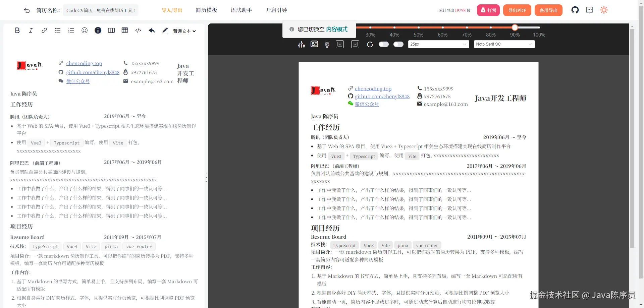Set the preview zoom slider to 100%
The width and height of the screenshot is (644, 308).
[x=539, y=27]
